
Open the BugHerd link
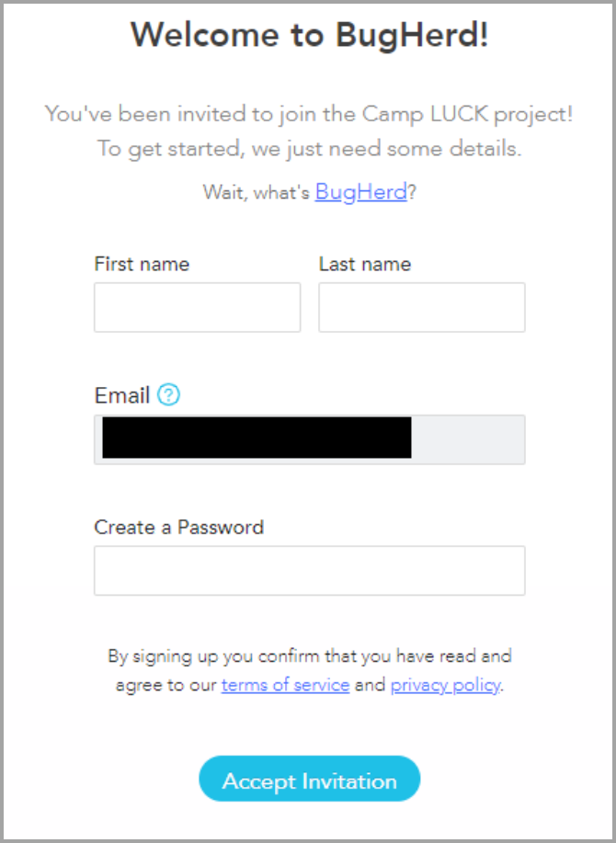(x=360, y=191)
